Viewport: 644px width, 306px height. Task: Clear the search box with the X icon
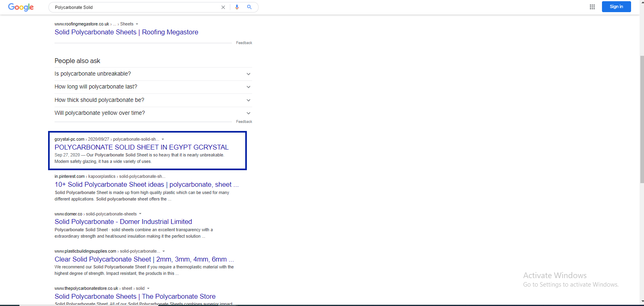tap(223, 7)
